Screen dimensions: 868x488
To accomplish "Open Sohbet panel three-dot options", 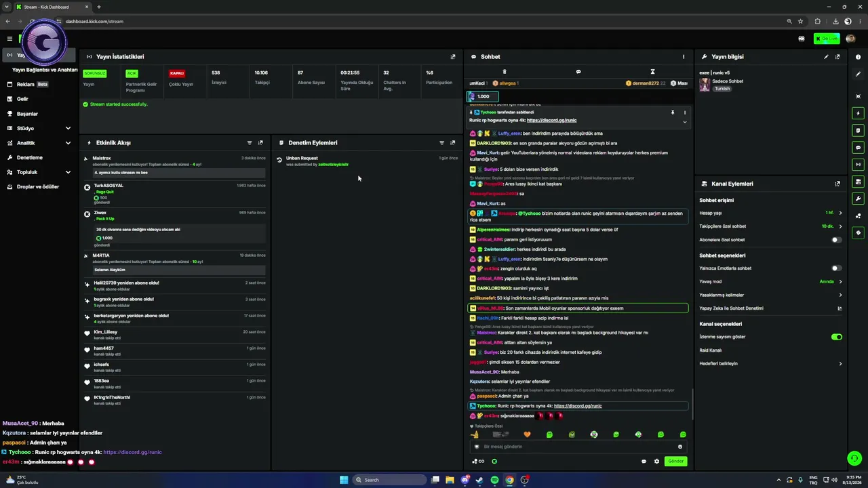I will click(x=684, y=57).
